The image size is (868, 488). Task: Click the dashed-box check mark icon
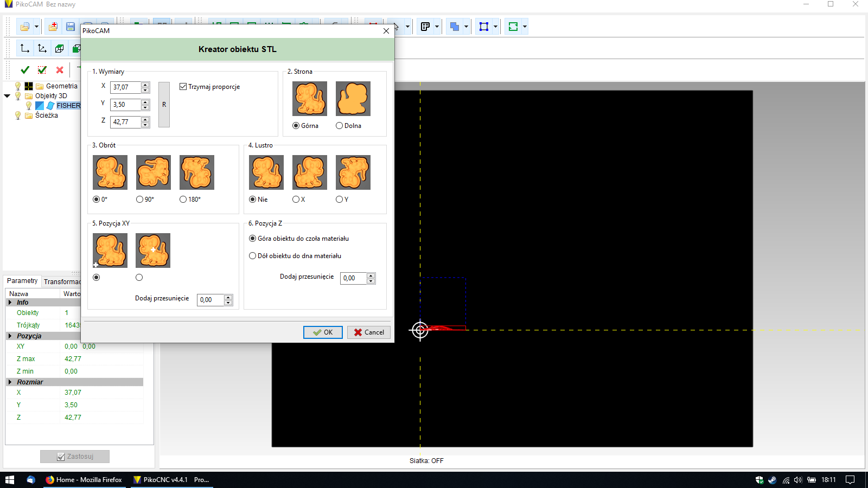(42, 70)
